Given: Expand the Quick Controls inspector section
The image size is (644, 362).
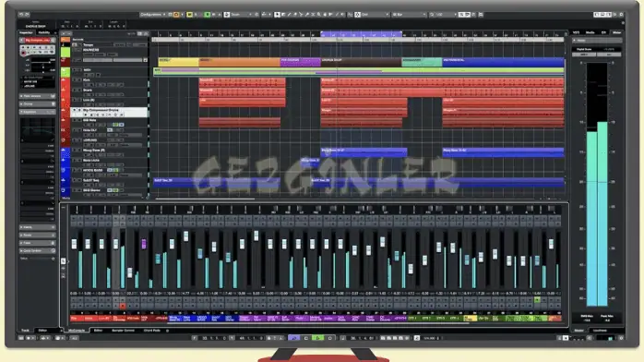Looking at the screenshot, I should tap(38, 250).
